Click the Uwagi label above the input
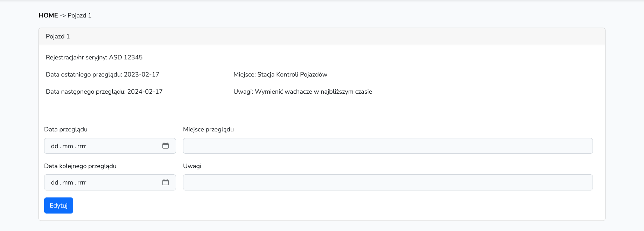The width and height of the screenshot is (644, 231). 192,166
